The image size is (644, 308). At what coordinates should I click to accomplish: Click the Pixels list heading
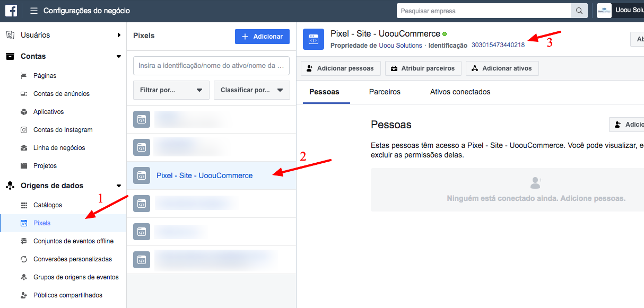point(144,36)
